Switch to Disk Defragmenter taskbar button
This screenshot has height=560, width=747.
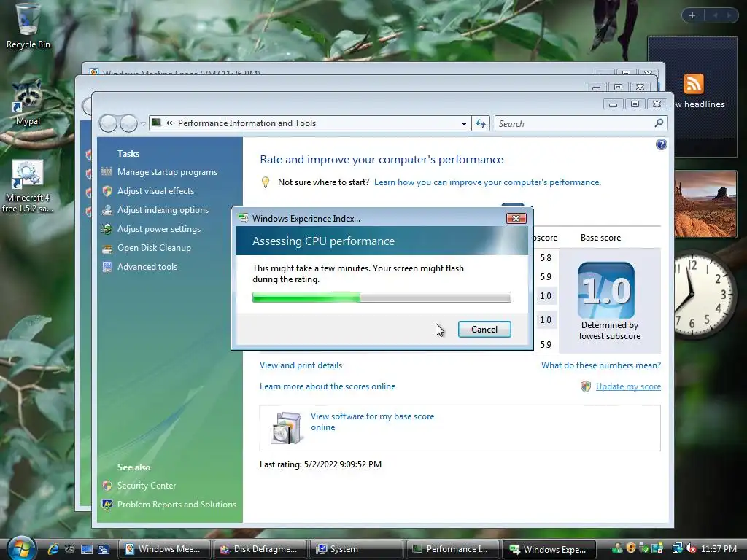tap(260, 549)
